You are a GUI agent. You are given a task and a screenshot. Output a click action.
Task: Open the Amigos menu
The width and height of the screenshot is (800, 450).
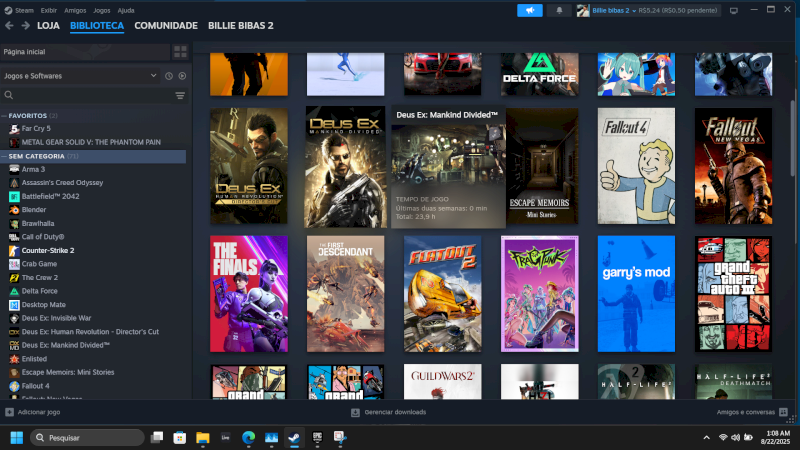click(x=75, y=10)
